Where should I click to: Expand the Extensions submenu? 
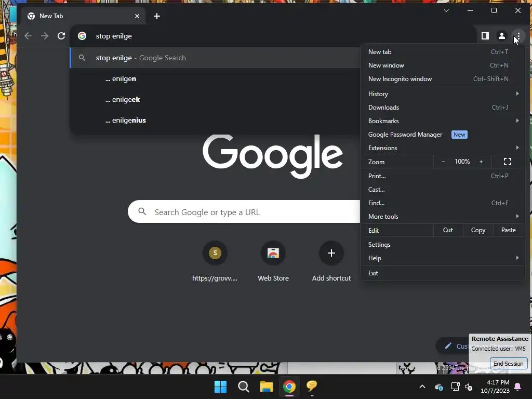[x=443, y=148]
